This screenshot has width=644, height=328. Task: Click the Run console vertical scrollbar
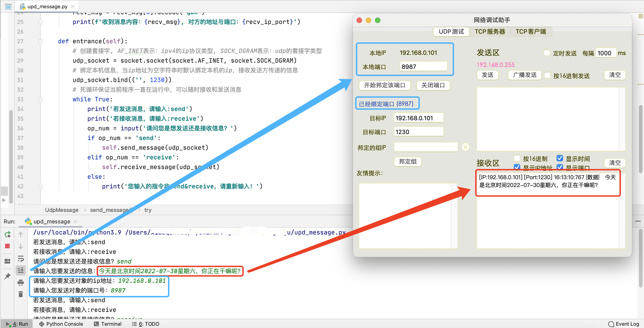coord(641,258)
